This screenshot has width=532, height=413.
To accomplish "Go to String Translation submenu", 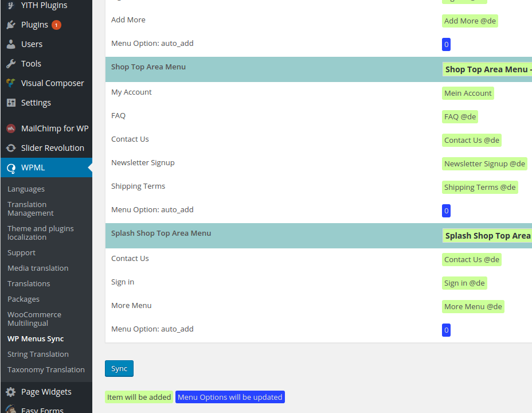I will [38, 354].
